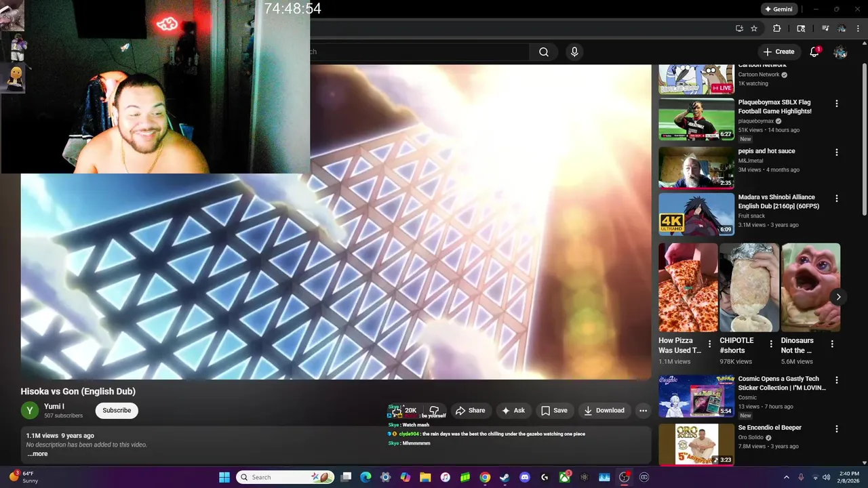Open the CHIPOTLE #shorts short
The height and width of the screenshot is (488, 868).
click(749, 287)
